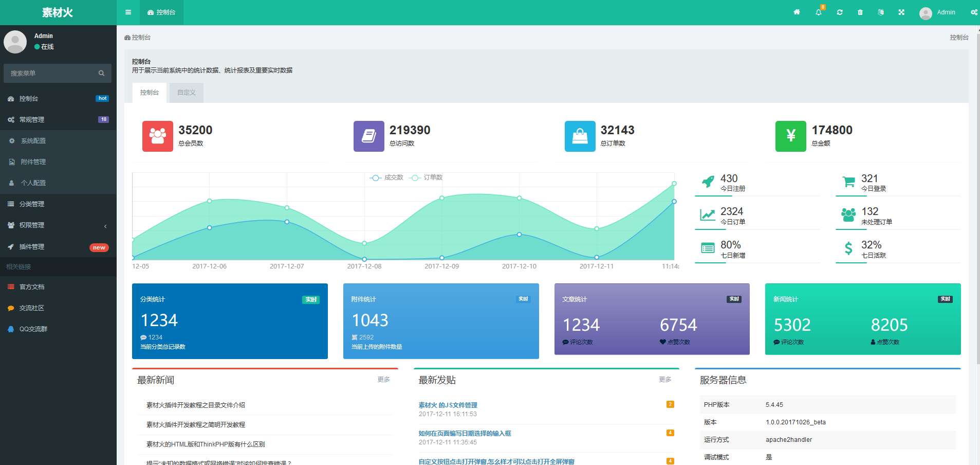Open news 素材火插件开发教程之目录文件介绍
Screen dimensions: 980x465
click(x=196, y=405)
